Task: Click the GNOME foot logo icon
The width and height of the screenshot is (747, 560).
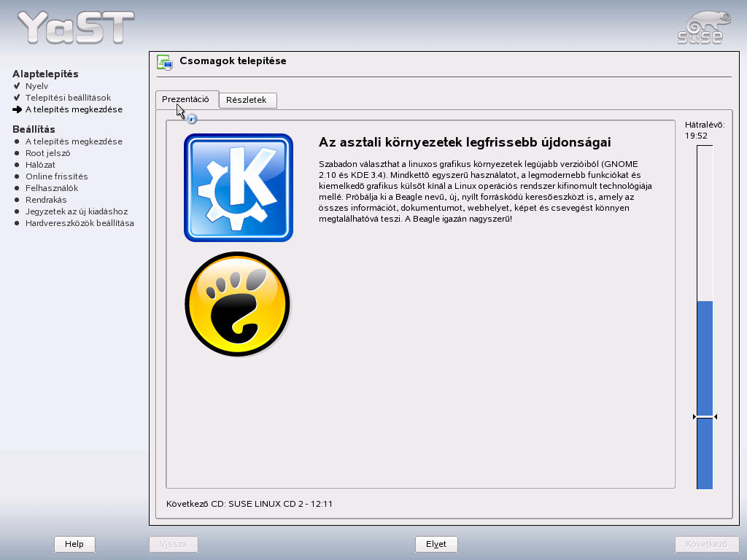Action: 237,304
